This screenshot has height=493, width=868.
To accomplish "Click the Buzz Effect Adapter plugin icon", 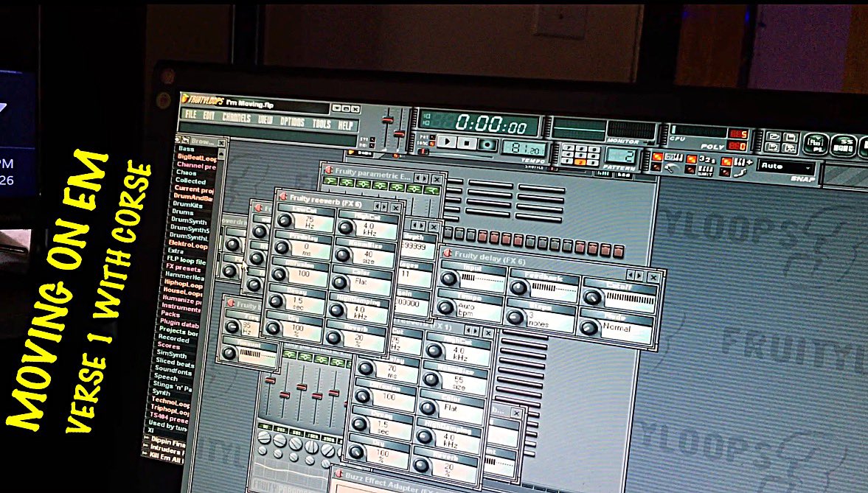I will pyautogui.click(x=338, y=474).
